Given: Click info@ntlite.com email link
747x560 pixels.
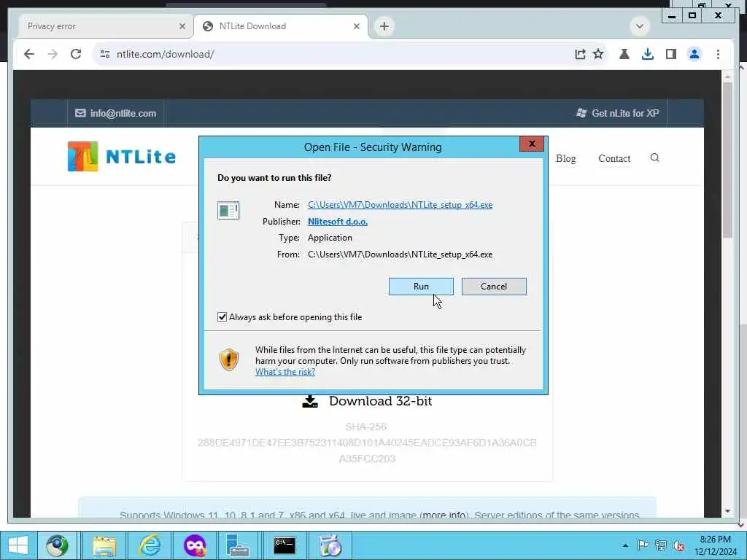Looking at the screenshot, I should (x=116, y=113).
